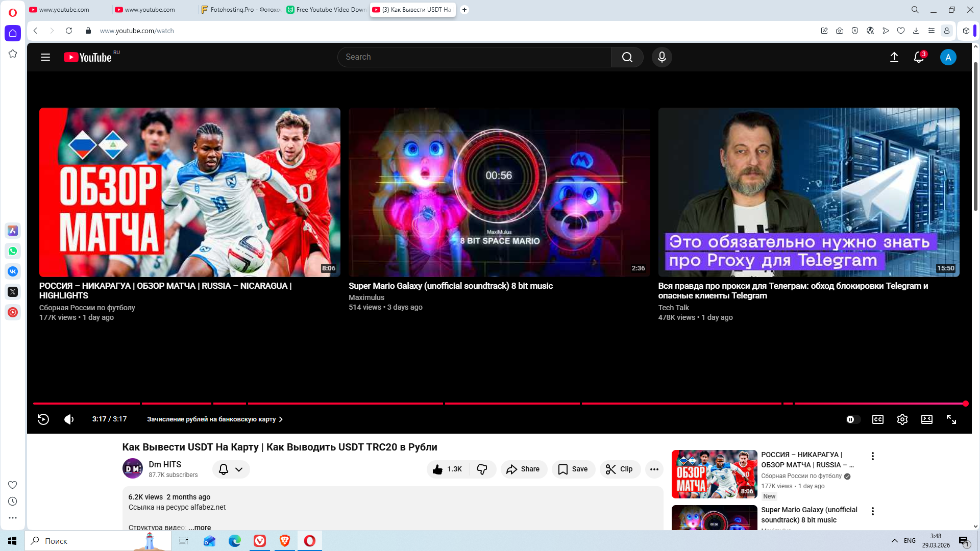Open player settings gear
The width and height of the screenshot is (980, 551).
pos(902,419)
